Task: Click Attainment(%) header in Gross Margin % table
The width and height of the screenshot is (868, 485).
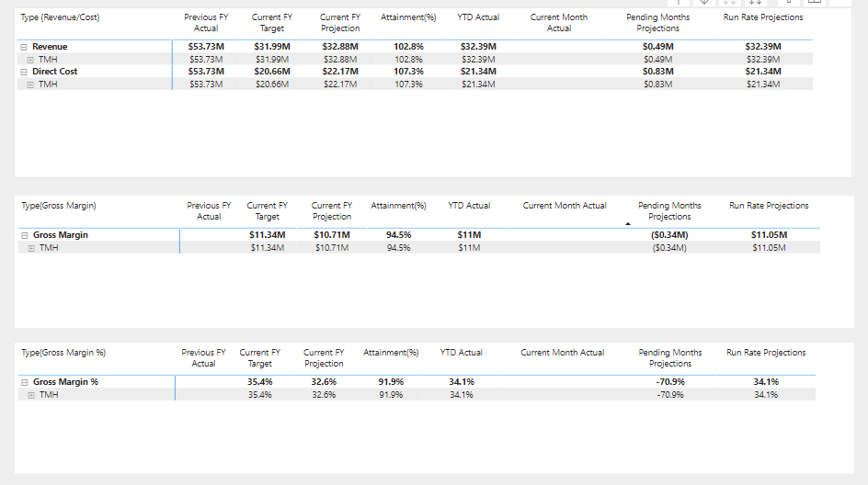Action: pyautogui.click(x=391, y=353)
